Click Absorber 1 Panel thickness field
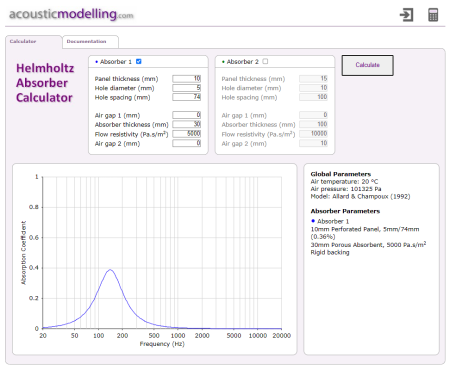This screenshot has height=370, width=450. (x=187, y=79)
